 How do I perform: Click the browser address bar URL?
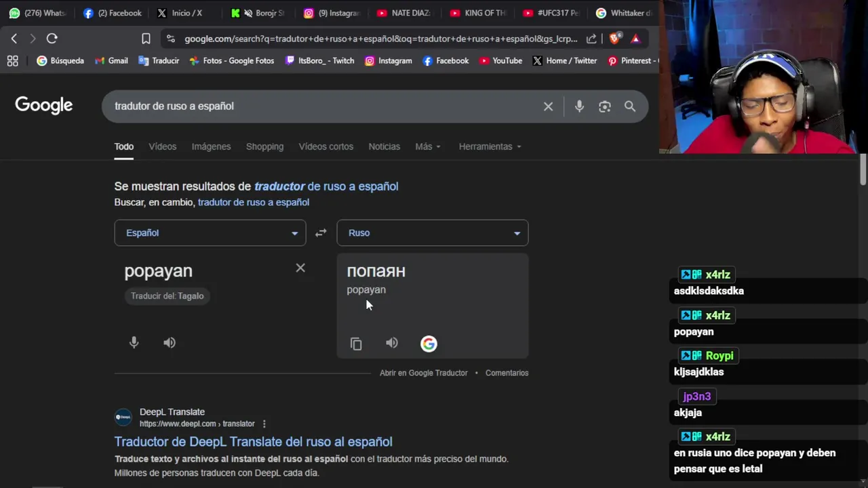pos(380,39)
